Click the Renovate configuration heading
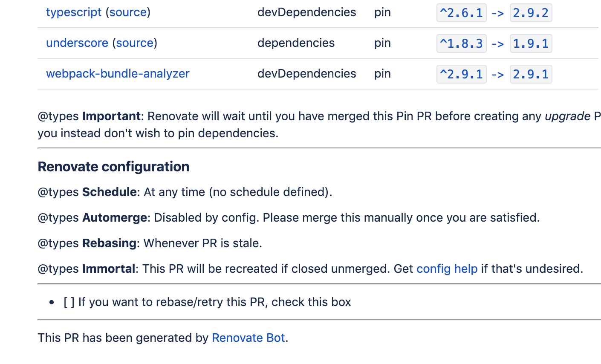This screenshot has height=364, width=601. (x=113, y=167)
